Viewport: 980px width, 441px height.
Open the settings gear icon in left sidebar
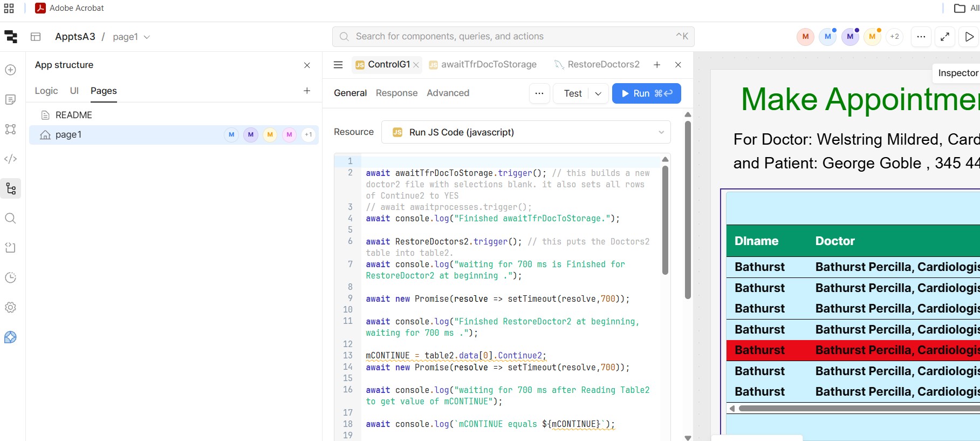click(x=10, y=307)
